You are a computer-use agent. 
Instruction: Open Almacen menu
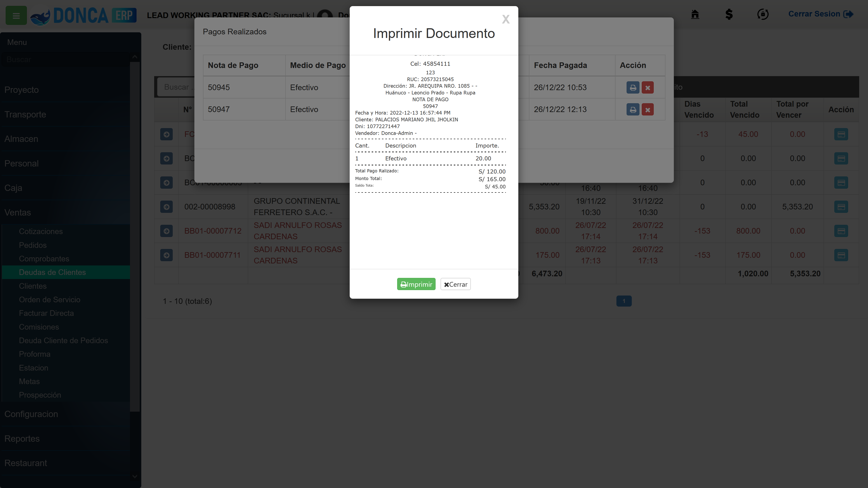(65, 139)
